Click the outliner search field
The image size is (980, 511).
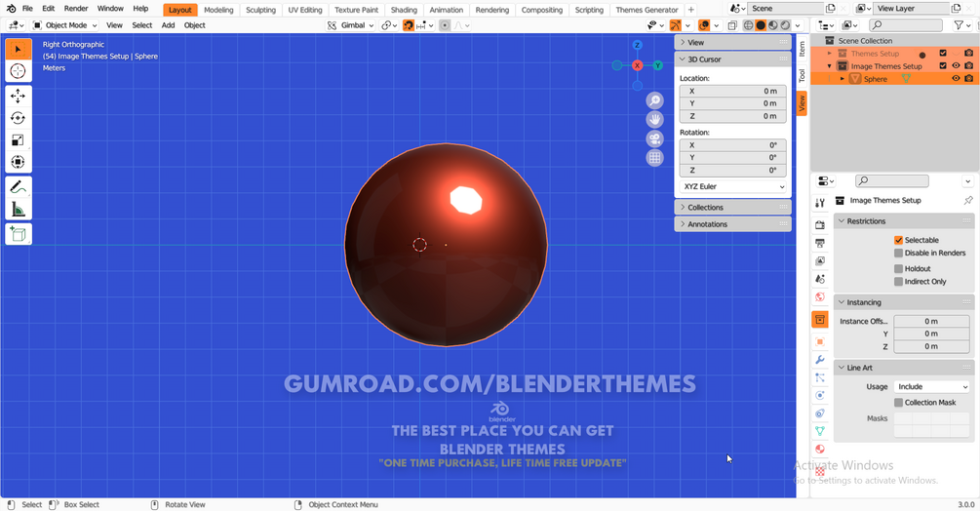click(x=906, y=25)
